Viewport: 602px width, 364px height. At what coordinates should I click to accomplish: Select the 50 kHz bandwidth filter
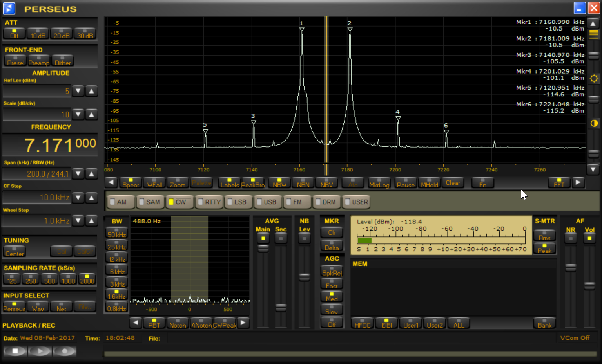pyautogui.click(x=117, y=233)
